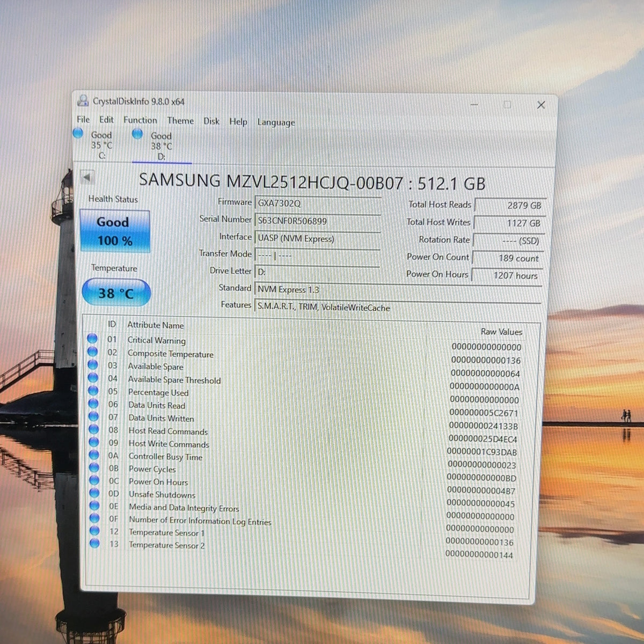Minimize the CrystalDiskInfo window
Screen dimensions: 644x644
(474, 104)
